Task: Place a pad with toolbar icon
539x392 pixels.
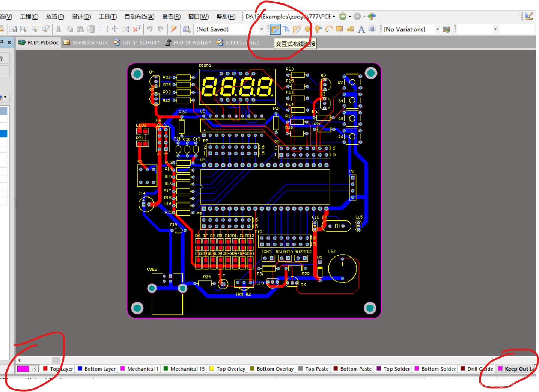Action: (x=308, y=29)
